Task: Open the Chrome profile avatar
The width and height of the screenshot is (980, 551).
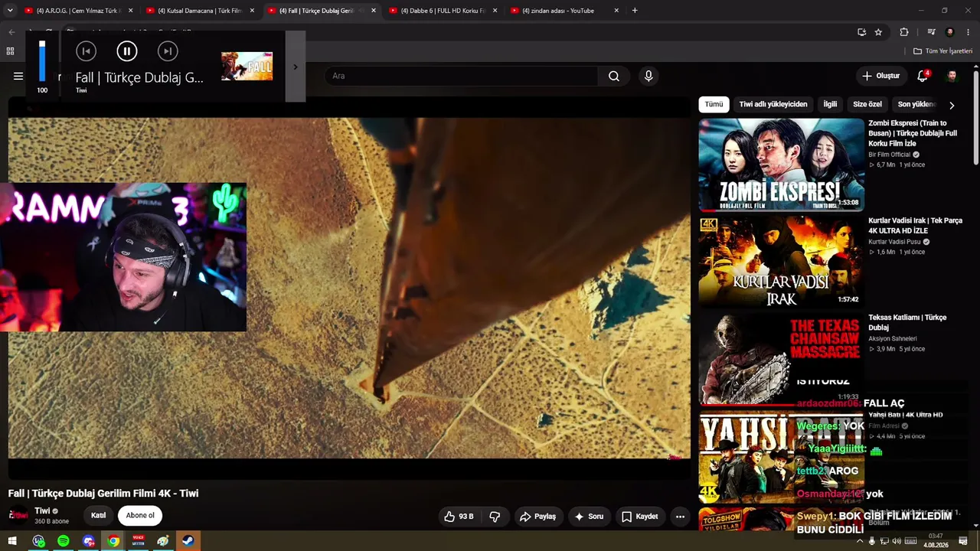Action: (x=950, y=32)
